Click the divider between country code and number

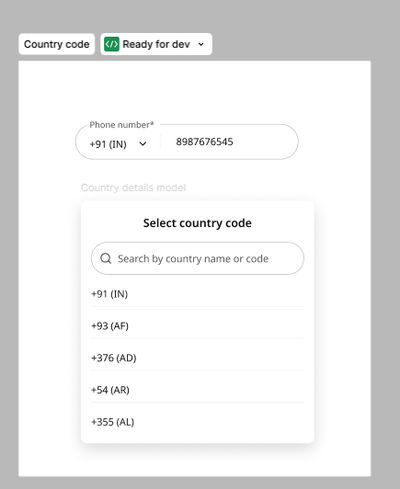point(161,142)
